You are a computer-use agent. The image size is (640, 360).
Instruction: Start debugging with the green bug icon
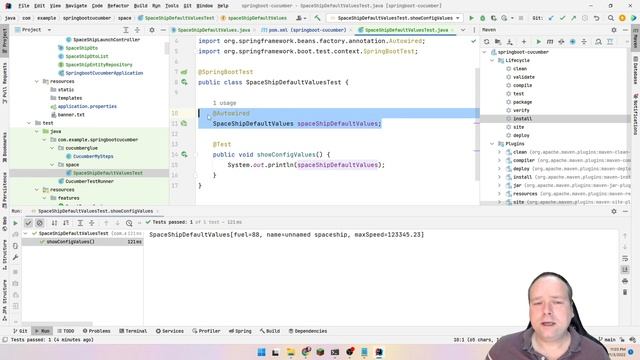click(482, 18)
